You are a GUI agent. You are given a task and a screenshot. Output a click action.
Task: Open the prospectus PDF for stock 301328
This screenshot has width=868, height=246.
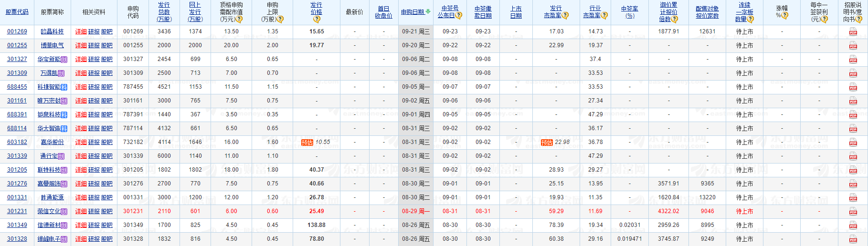(x=853, y=239)
